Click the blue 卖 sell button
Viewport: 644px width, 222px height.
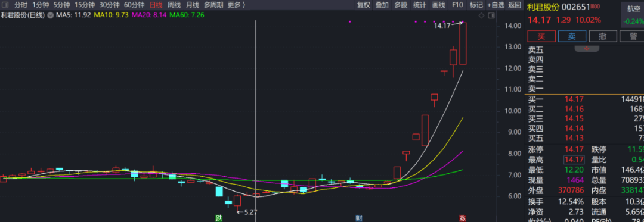tap(572, 36)
